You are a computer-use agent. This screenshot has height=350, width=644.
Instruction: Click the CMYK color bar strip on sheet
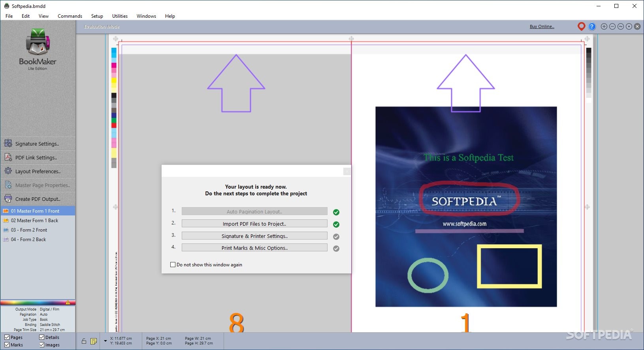click(114, 108)
